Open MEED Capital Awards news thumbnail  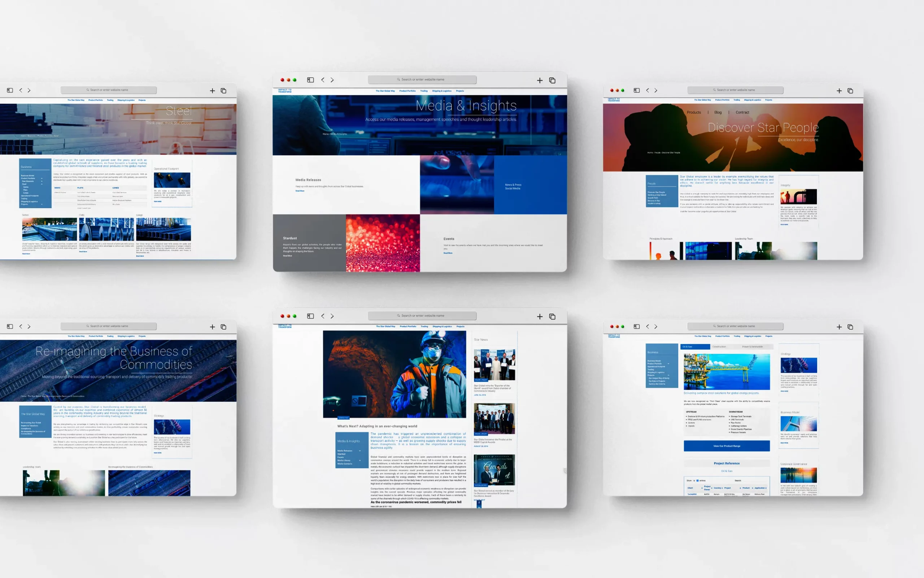494,418
